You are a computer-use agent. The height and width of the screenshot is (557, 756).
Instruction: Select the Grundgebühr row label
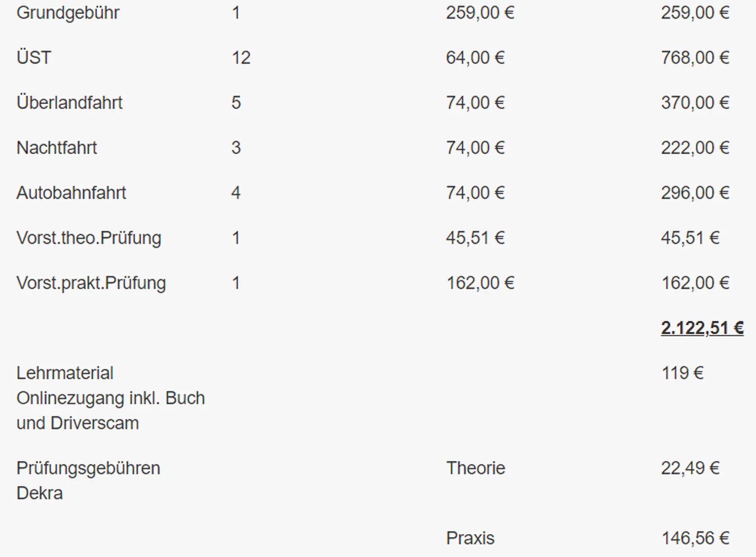pos(68,13)
